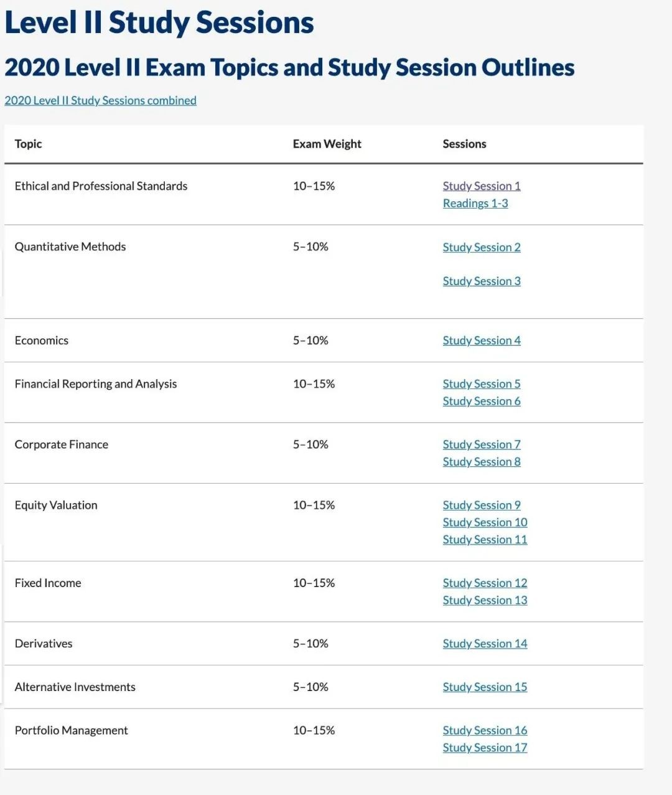The width and height of the screenshot is (672, 795).
Task: Open Study Session 8 for Corporate Finance
Action: point(482,462)
